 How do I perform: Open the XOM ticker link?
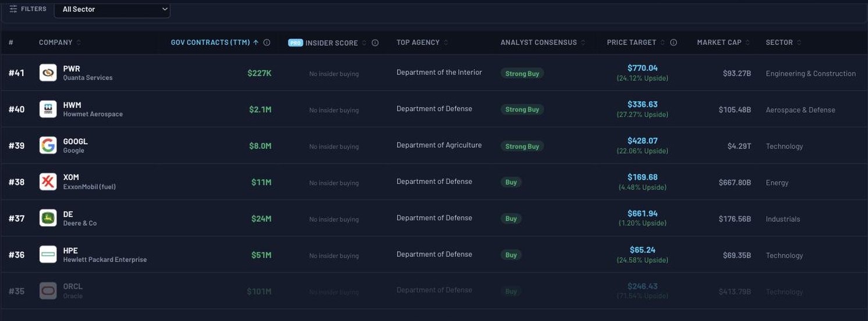coord(71,177)
